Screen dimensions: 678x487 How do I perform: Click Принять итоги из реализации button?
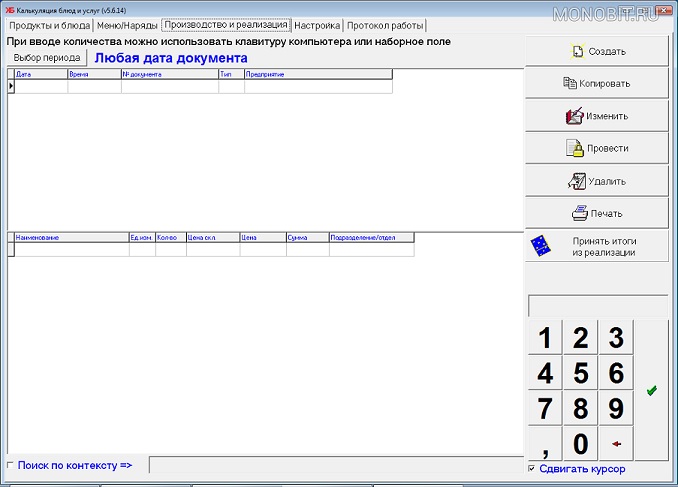click(x=597, y=247)
